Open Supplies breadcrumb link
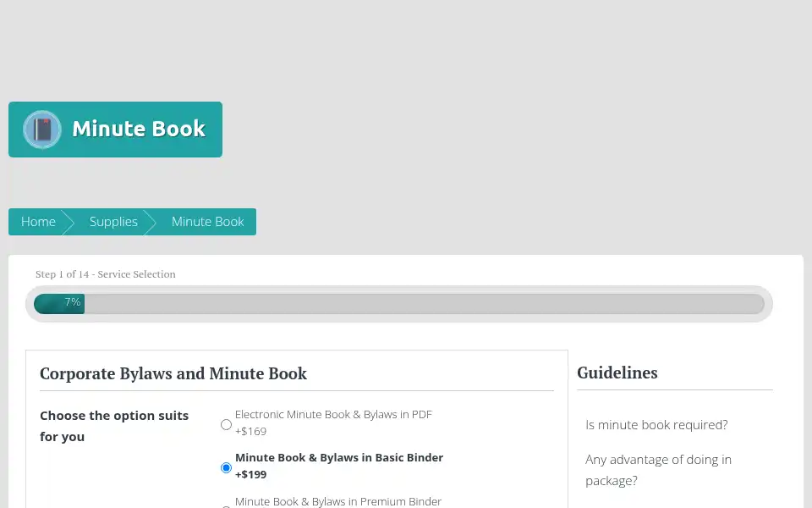 [113, 222]
